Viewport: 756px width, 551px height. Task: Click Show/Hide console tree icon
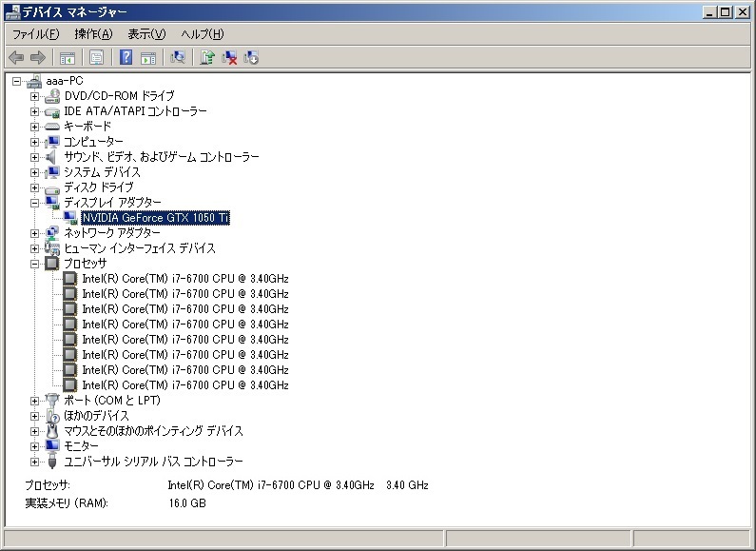point(68,57)
